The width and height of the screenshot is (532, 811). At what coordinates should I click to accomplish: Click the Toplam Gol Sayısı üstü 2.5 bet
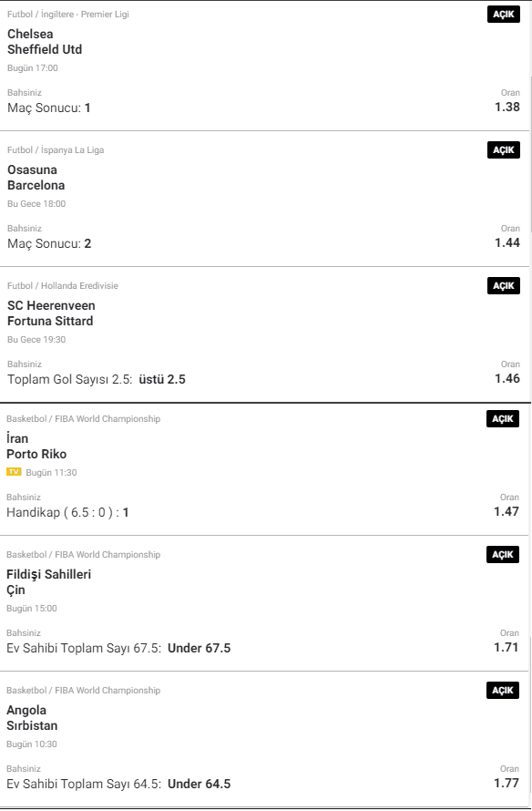coord(97,380)
